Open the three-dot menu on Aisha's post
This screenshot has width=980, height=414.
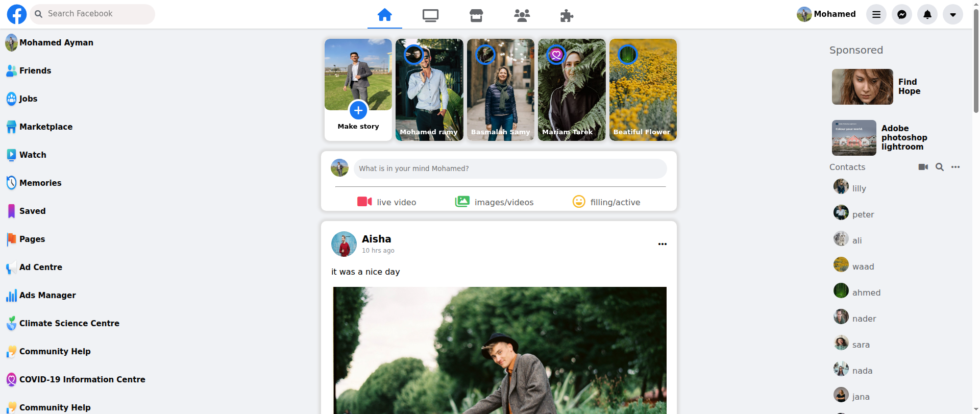(x=662, y=244)
